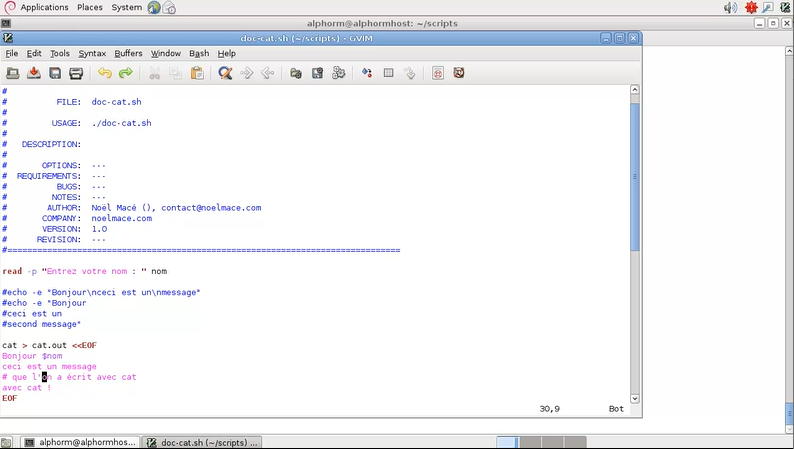
Task: Open the Syntax menu
Action: [x=92, y=53]
